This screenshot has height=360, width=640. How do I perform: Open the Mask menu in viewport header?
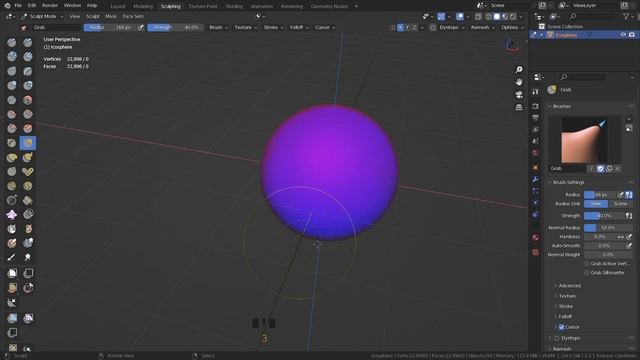pos(111,16)
